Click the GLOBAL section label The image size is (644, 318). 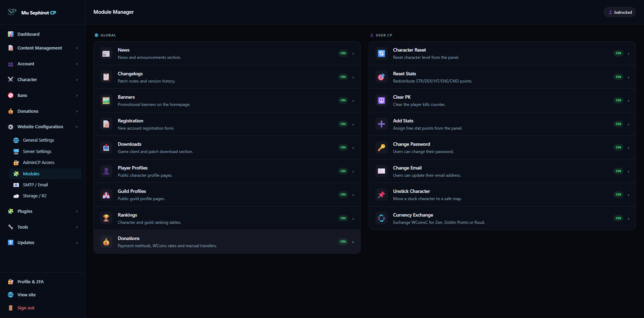[108, 35]
